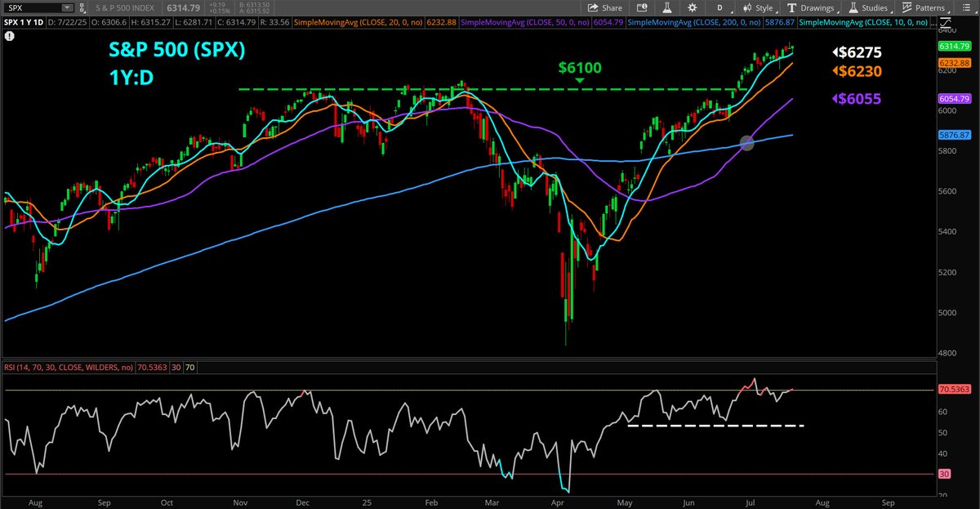Open chart settings gear icon
The image size is (980, 509).
pos(692,8)
